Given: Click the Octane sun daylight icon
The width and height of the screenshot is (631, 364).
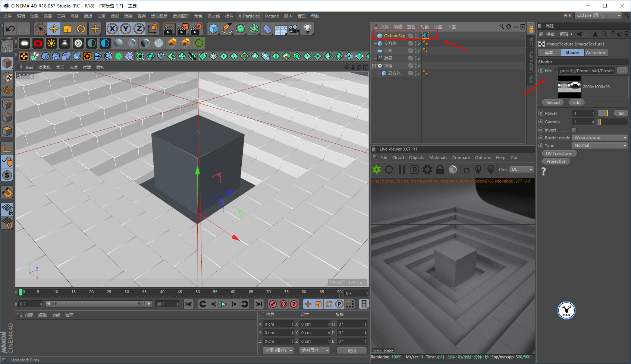Looking at the screenshot, I should (51, 43).
